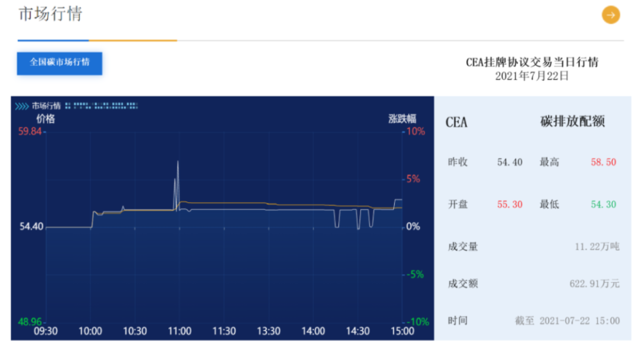Click the 价格 axis title
The image size is (644, 363).
[45, 118]
